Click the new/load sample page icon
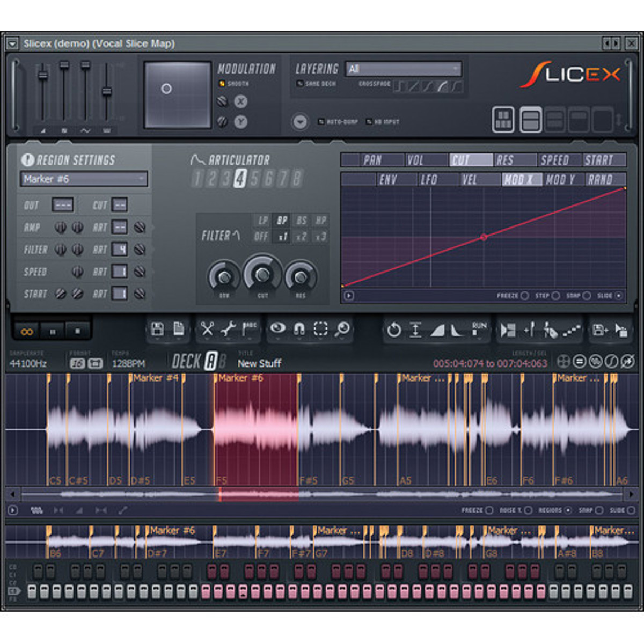Screen dimensions: 644x644 tap(179, 329)
